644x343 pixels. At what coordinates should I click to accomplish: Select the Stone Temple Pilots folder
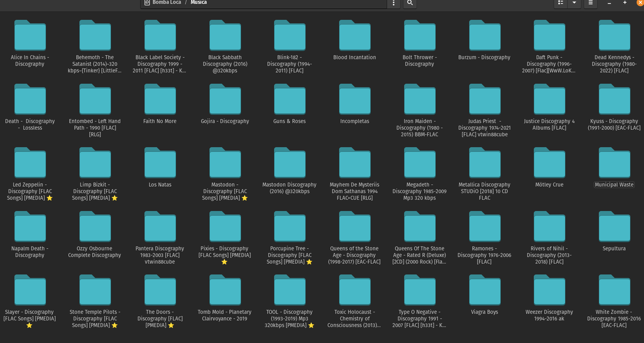click(95, 290)
